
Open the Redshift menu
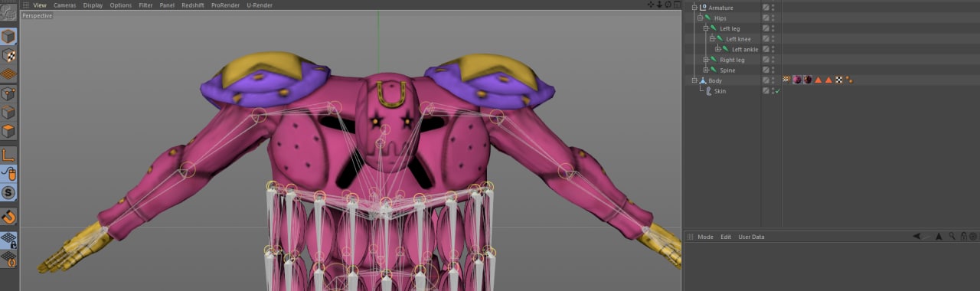tap(193, 5)
